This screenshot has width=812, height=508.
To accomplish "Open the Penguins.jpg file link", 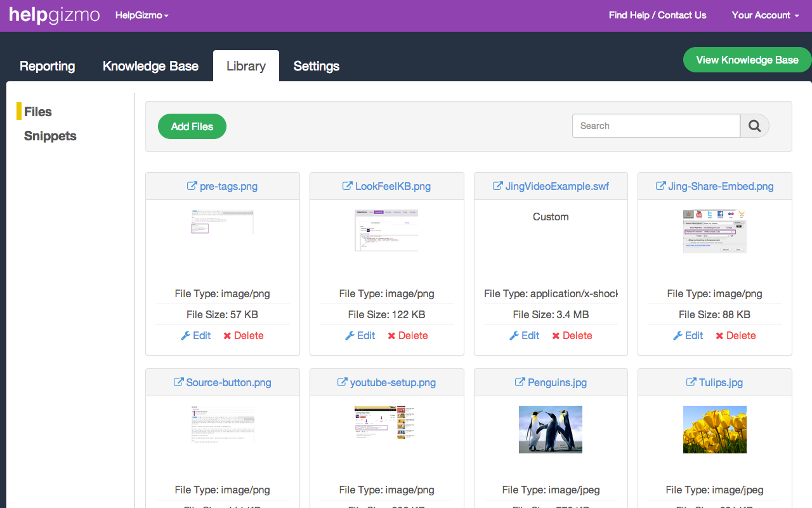I will point(557,382).
